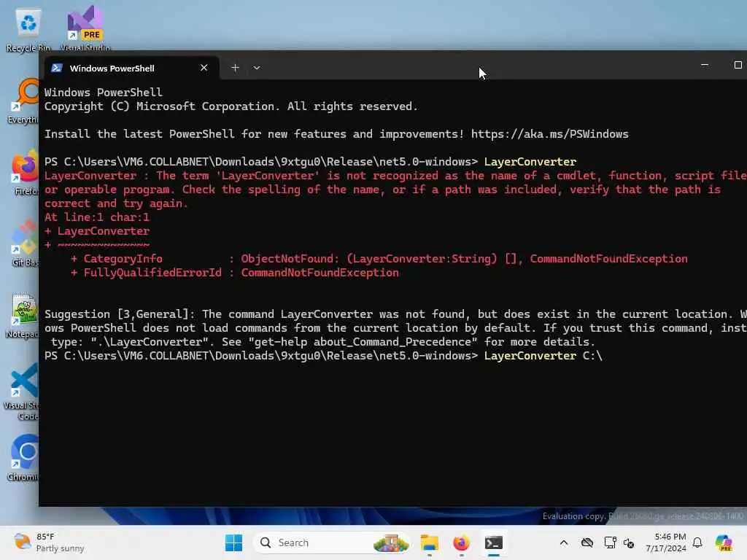Open File Explorer from the taskbar
Image resolution: width=747 pixels, height=560 pixels.
[x=429, y=542]
